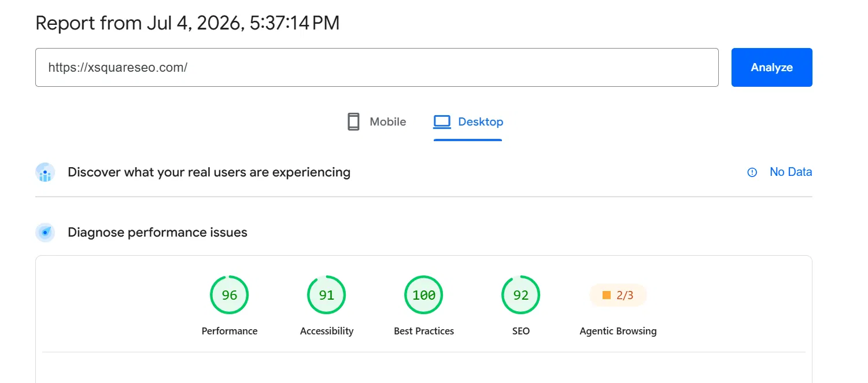Viewport: 868px width, 383px height.
Task: Click the SEO label text
Action: pos(521,331)
